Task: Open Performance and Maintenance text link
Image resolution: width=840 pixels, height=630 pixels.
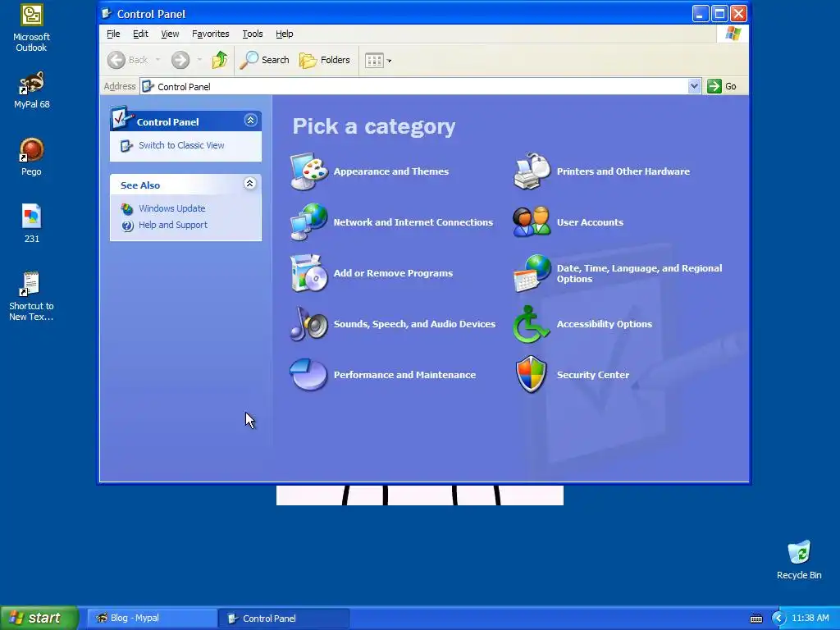Action: point(404,375)
